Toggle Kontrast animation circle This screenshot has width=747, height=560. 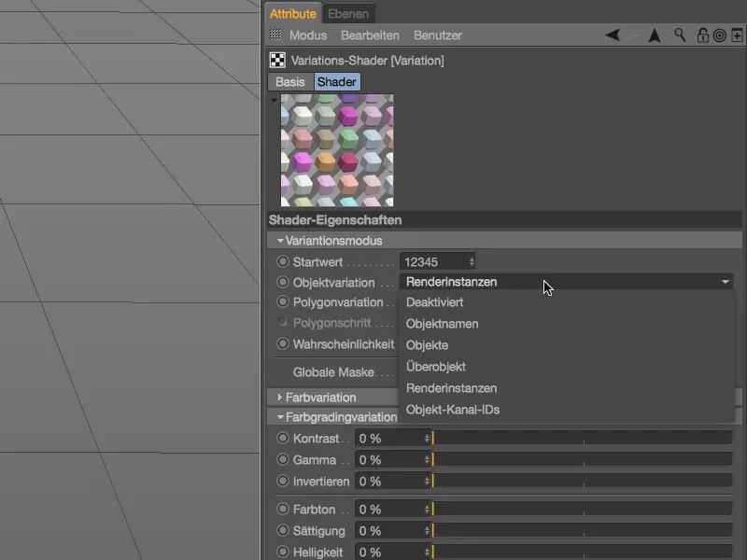point(283,438)
